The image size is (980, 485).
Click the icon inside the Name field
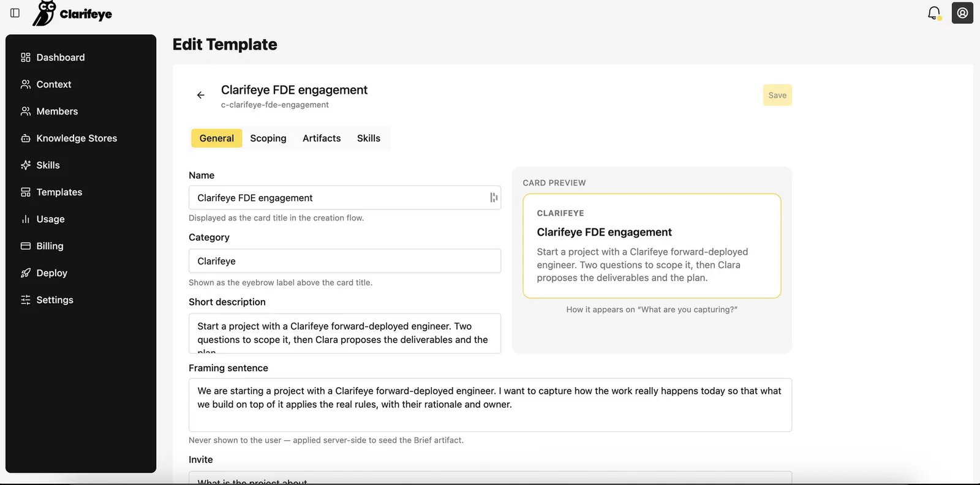(x=494, y=197)
